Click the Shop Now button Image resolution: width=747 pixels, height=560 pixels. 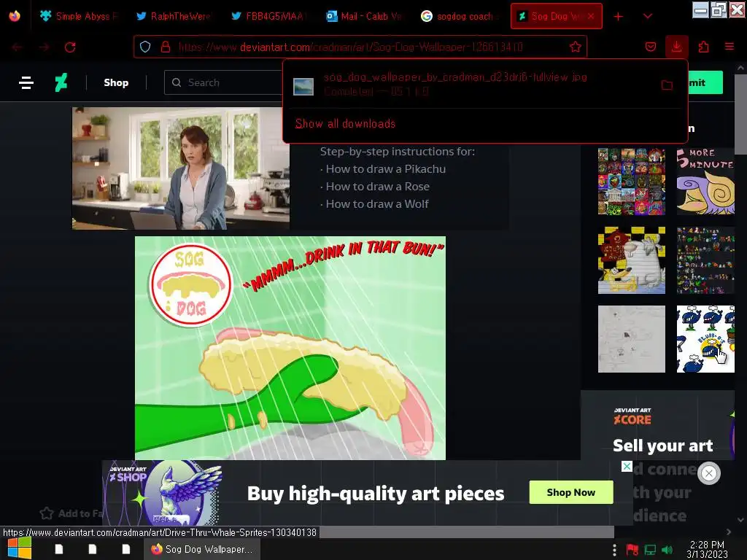[570, 492]
